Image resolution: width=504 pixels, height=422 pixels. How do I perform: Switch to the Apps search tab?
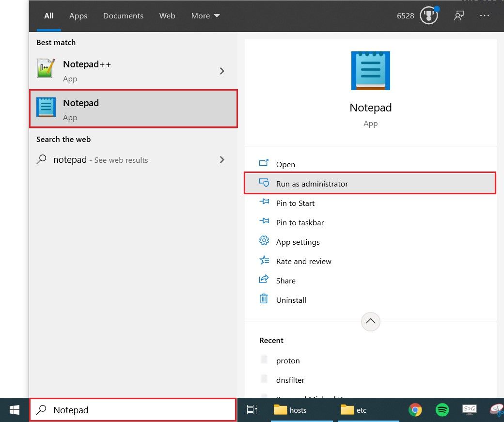pos(78,16)
